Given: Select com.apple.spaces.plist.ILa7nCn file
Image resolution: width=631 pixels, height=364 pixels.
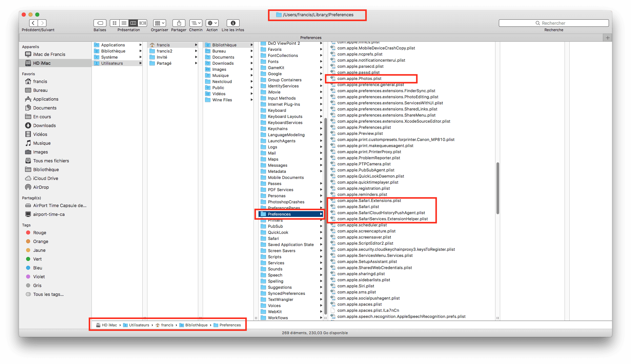Looking at the screenshot, I should point(368,310).
